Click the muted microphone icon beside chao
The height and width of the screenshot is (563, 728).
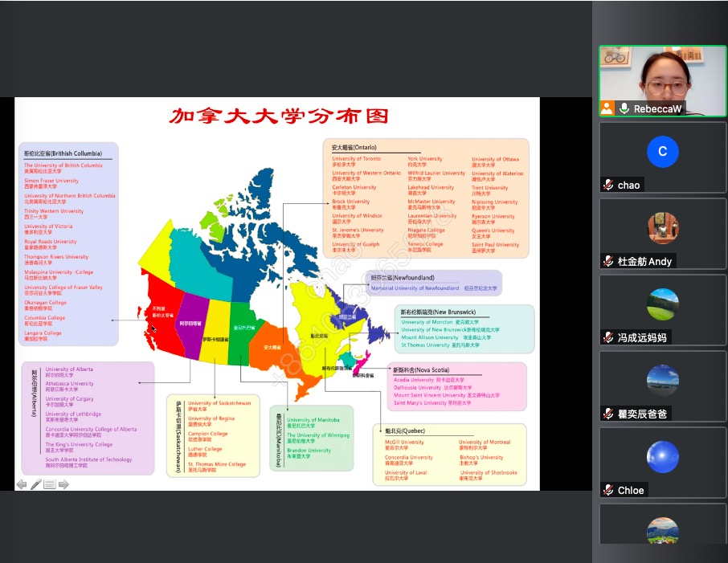(608, 185)
